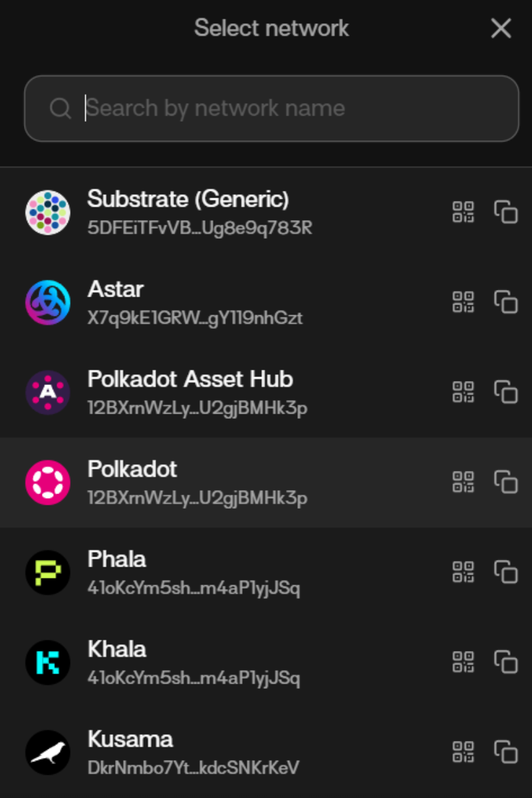This screenshot has width=532, height=798.
Task: Copy the Substrate (Generic) address
Action: (505, 212)
